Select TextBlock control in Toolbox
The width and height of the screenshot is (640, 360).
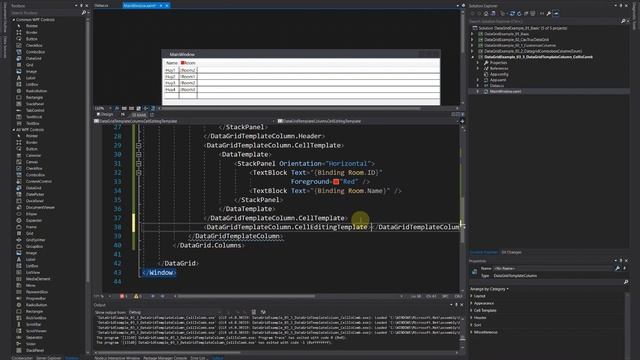34,117
